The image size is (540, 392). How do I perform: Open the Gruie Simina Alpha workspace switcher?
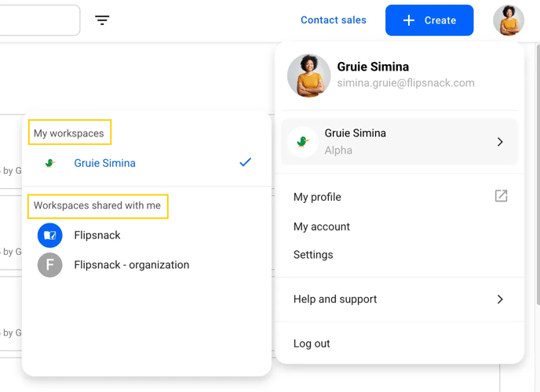tap(400, 142)
